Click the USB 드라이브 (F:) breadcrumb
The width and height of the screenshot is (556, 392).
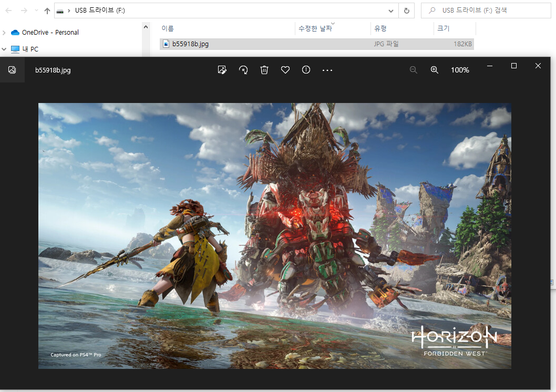100,11
